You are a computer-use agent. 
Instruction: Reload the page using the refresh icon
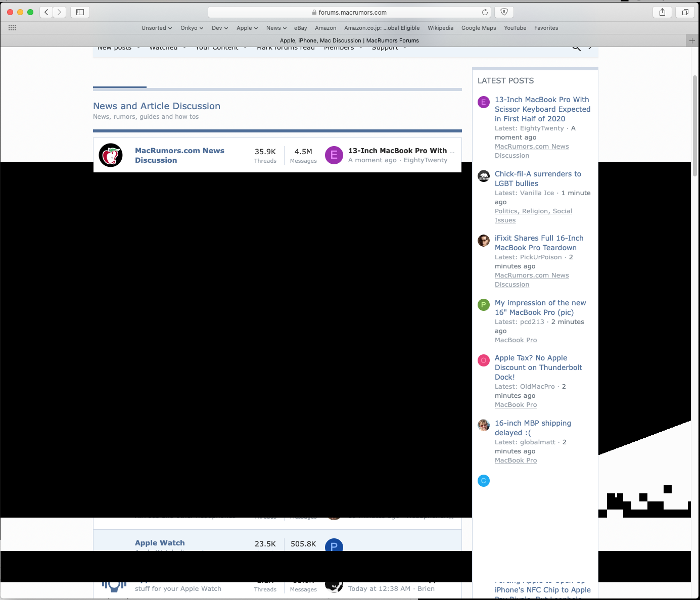484,12
